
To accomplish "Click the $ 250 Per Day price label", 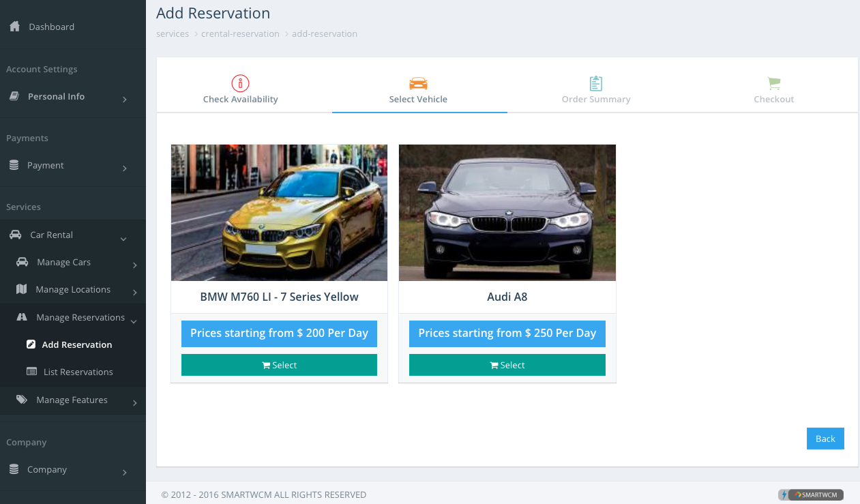I will pyautogui.click(x=507, y=333).
